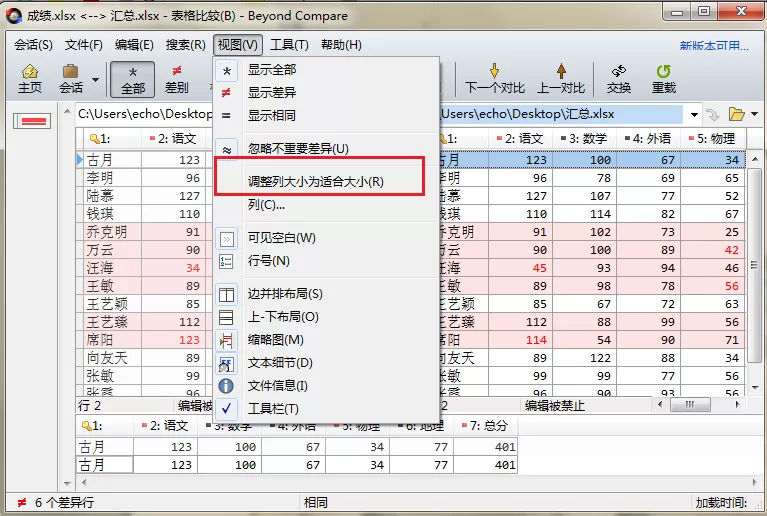Click the approximately-equal icon beside 忽略不重要差异
767x516 pixels.
(226, 150)
